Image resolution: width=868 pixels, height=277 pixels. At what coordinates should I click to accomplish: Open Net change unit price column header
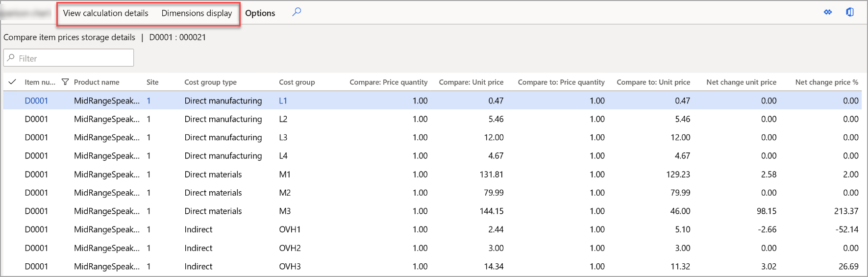pyautogui.click(x=741, y=82)
